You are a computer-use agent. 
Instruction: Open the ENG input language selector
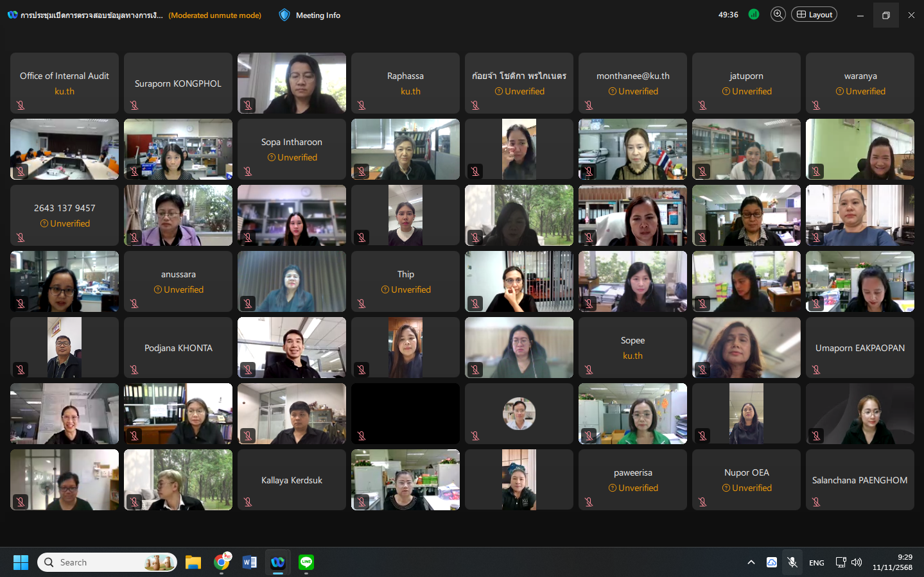(x=816, y=562)
